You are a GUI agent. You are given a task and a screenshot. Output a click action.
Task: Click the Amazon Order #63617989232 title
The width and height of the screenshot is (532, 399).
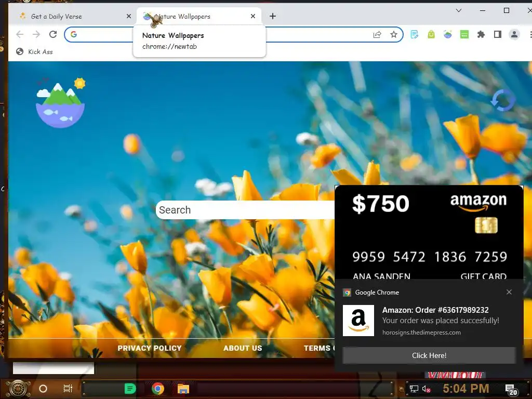[435, 310]
